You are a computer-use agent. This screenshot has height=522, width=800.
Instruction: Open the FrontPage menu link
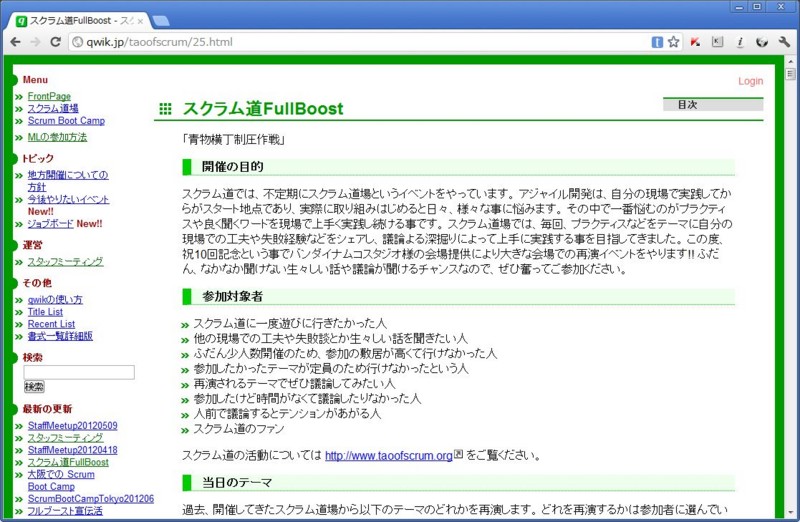[x=49, y=96]
